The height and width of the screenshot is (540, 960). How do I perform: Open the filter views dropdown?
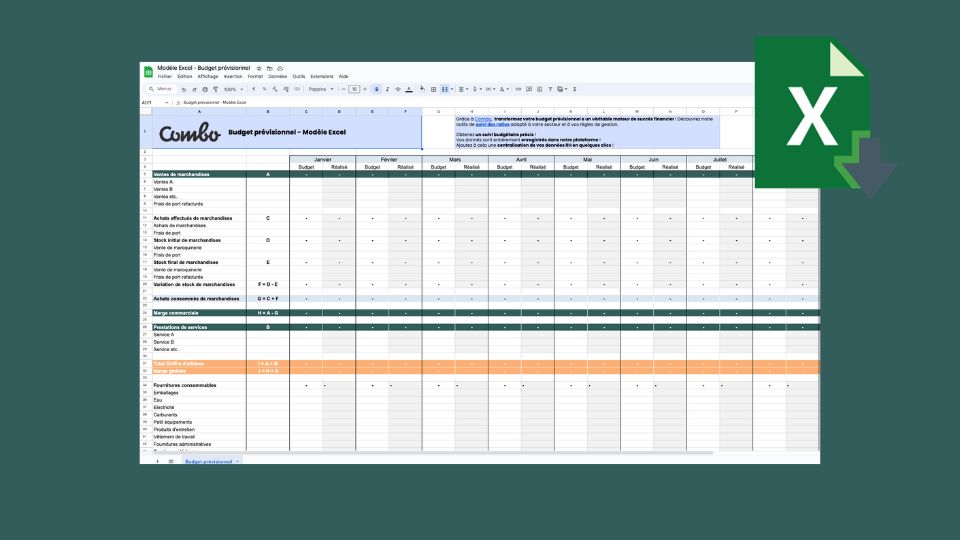[562, 89]
